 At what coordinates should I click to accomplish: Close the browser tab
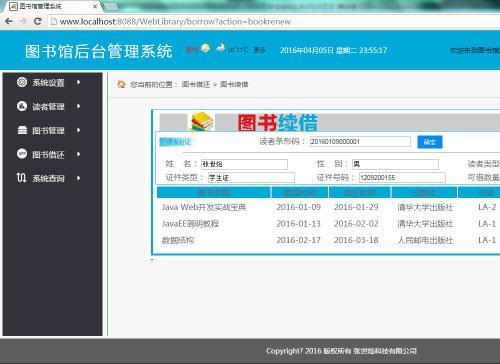click(95, 6)
